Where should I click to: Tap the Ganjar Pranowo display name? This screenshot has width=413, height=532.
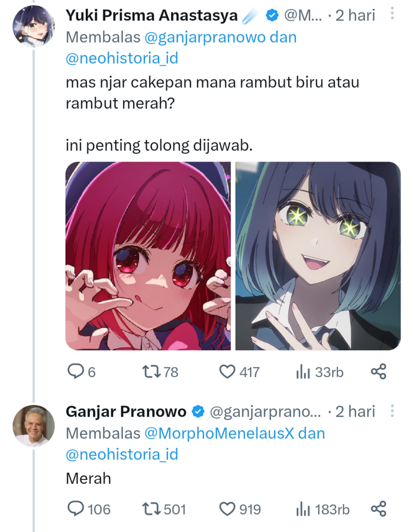(x=126, y=412)
